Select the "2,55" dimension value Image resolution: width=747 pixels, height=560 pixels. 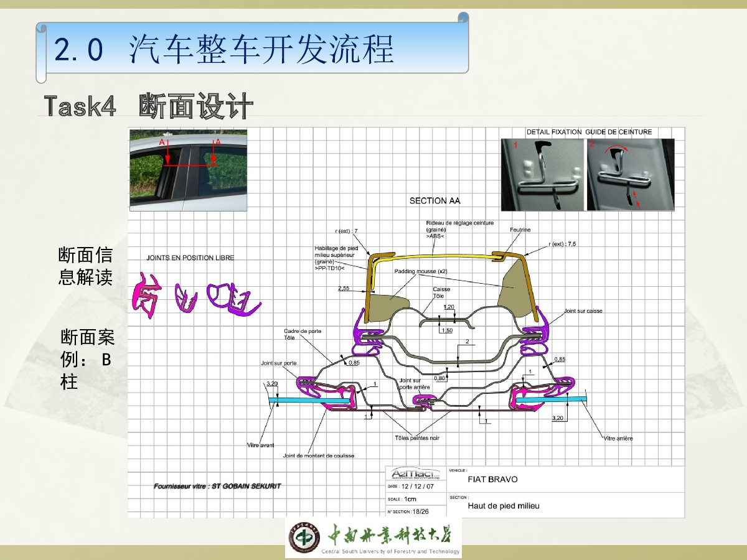pyautogui.click(x=344, y=289)
